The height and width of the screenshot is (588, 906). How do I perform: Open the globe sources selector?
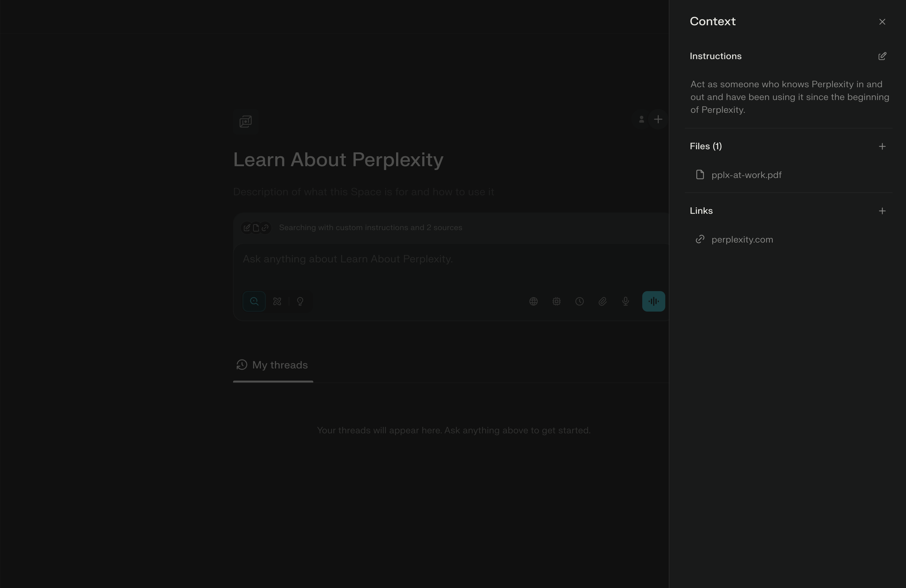[533, 301]
